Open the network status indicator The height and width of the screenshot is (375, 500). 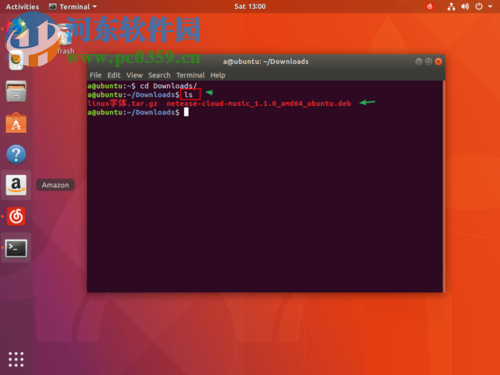(451, 7)
